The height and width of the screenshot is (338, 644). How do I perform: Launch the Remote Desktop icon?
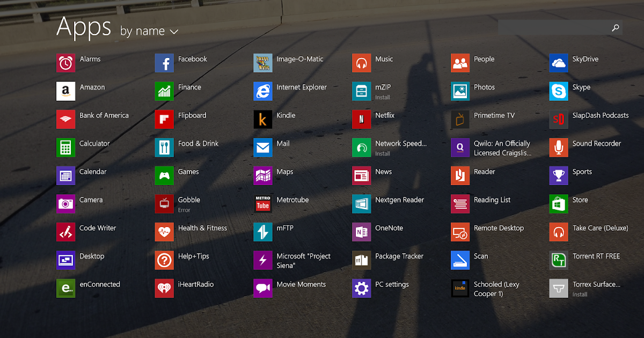460,232
